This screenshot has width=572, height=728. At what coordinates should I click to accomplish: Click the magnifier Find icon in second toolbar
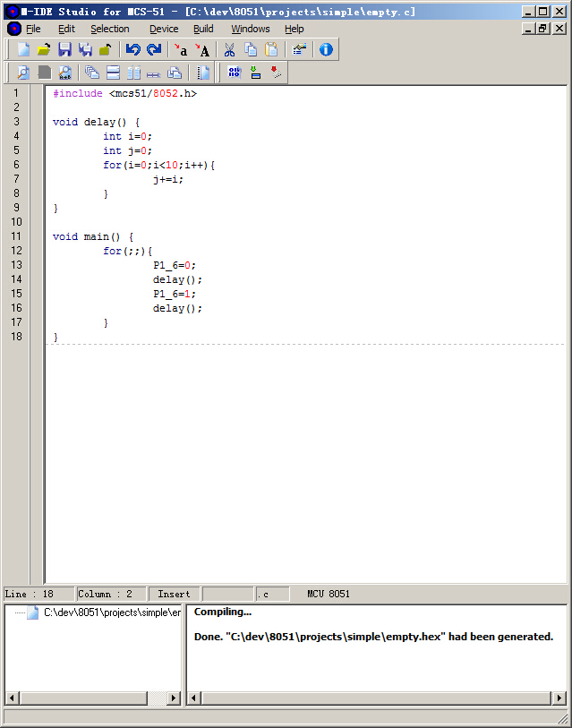(x=23, y=73)
